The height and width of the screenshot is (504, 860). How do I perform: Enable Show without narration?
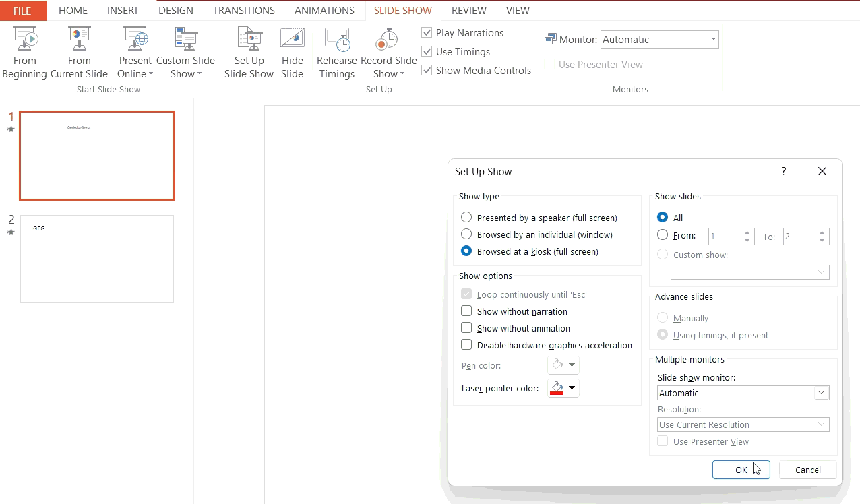coord(466,311)
